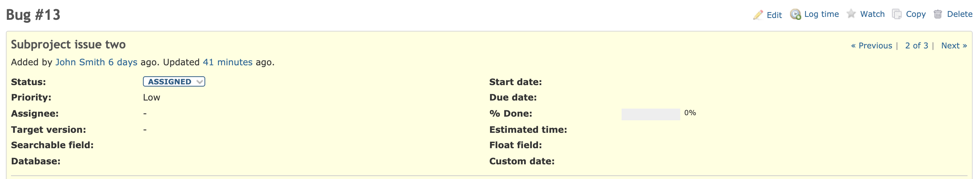
Task: Click the Subproject issue two title
Action: coord(68,44)
